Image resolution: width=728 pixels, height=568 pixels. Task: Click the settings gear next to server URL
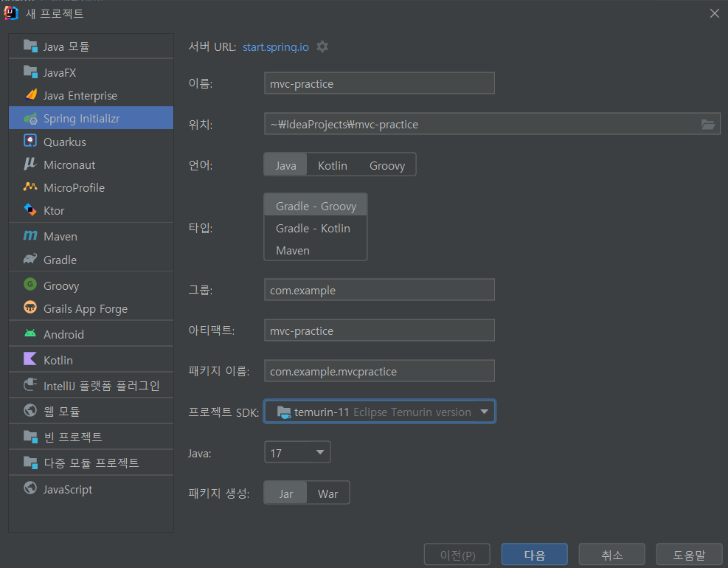click(x=322, y=46)
